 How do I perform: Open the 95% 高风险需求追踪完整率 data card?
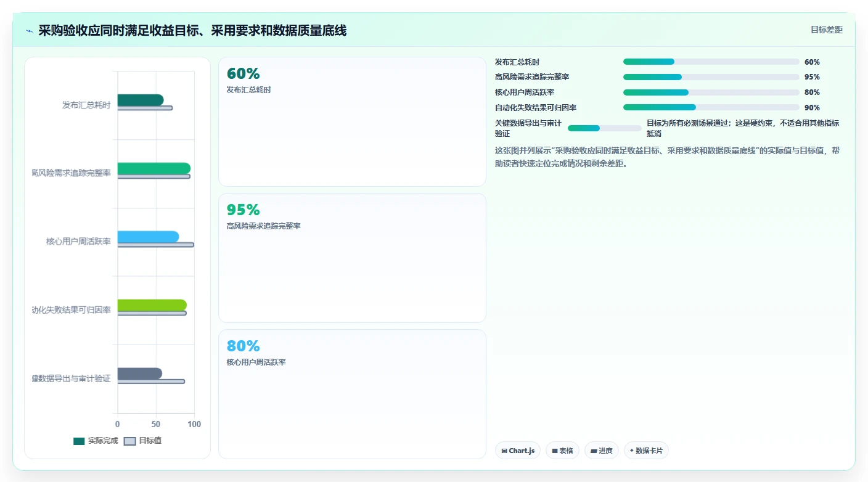point(352,258)
